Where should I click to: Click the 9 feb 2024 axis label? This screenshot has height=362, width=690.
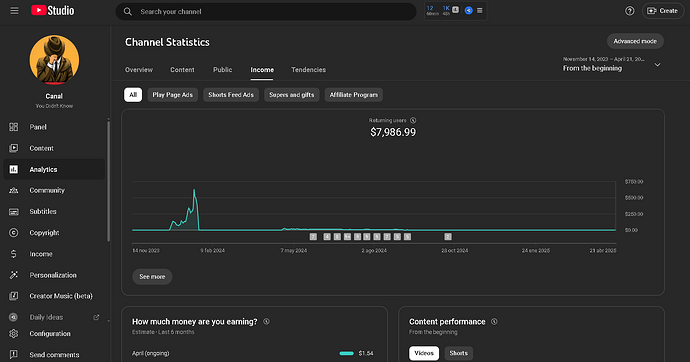click(x=213, y=251)
